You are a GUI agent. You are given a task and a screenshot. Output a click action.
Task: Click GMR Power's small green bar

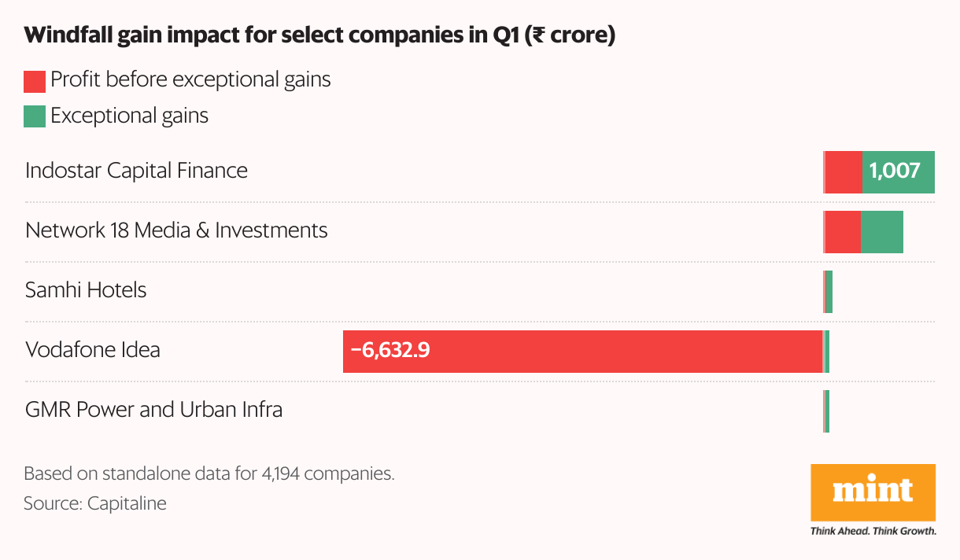coord(827,411)
